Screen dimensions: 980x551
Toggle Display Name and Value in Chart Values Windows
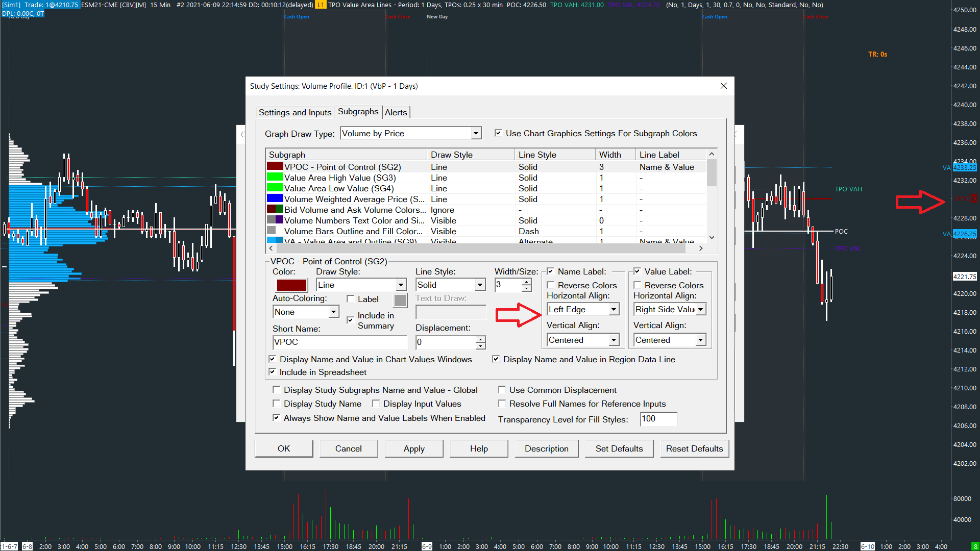273,359
